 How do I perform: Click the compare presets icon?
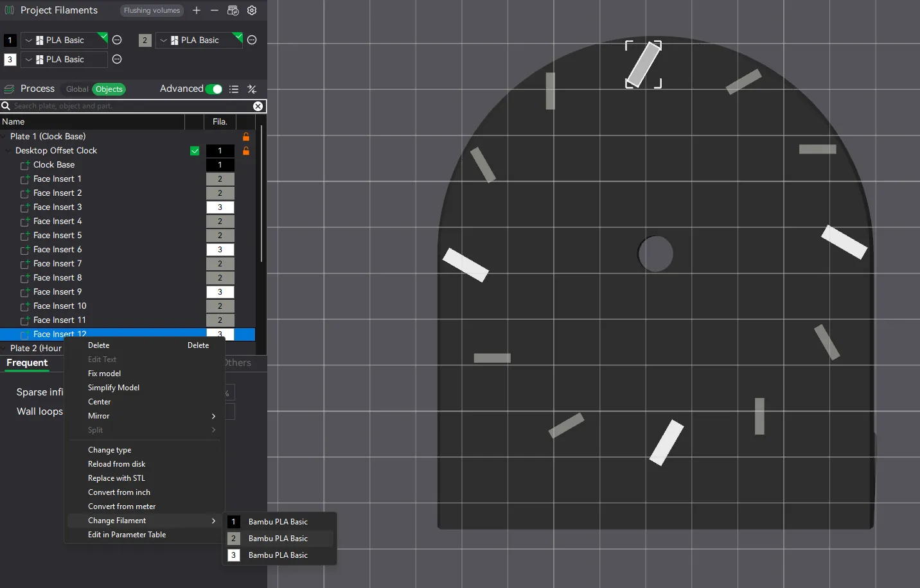pos(252,89)
